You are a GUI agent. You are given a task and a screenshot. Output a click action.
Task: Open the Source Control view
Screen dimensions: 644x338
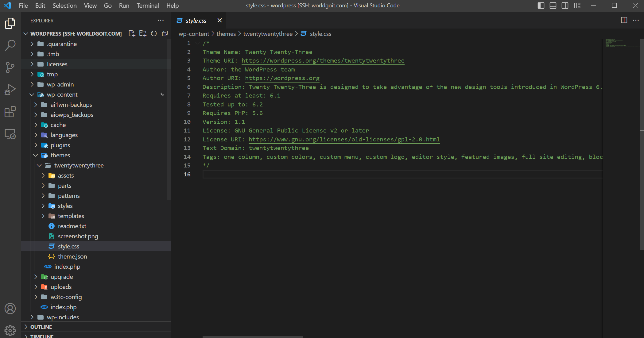point(10,67)
